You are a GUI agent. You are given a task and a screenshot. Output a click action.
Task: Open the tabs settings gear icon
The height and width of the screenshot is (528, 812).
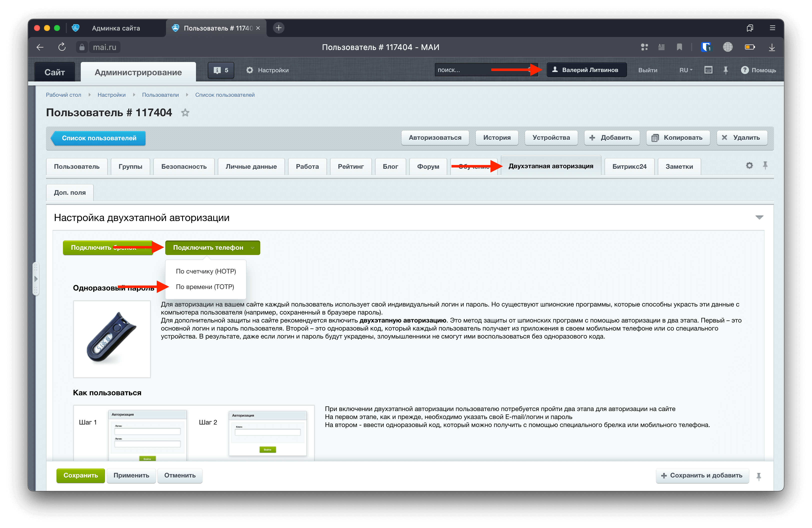[749, 166]
